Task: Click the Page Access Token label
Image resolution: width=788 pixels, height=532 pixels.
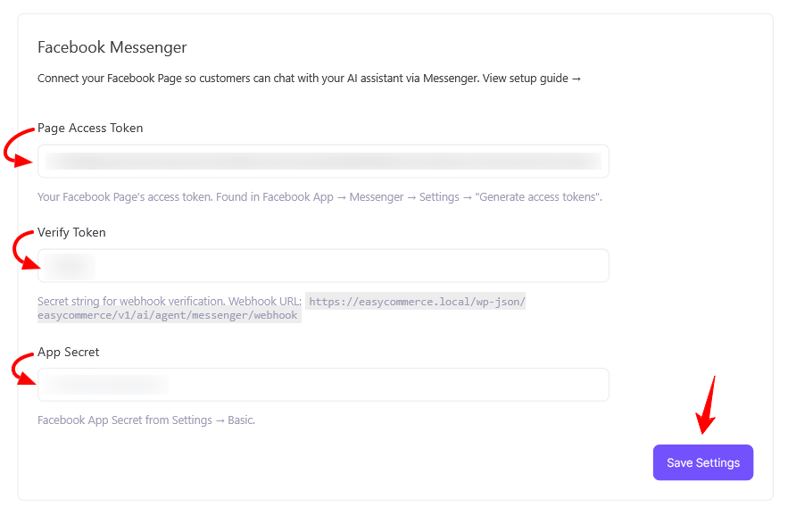Action: pyautogui.click(x=90, y=129)
